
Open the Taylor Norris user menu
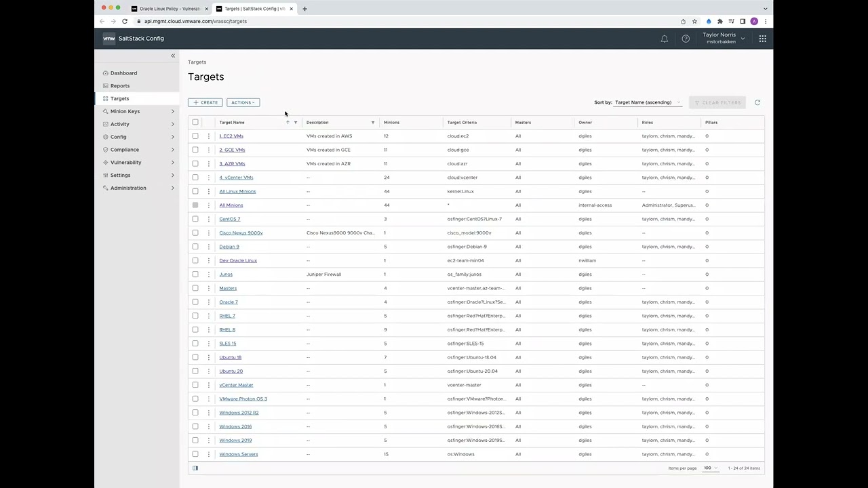click(723, 38)
